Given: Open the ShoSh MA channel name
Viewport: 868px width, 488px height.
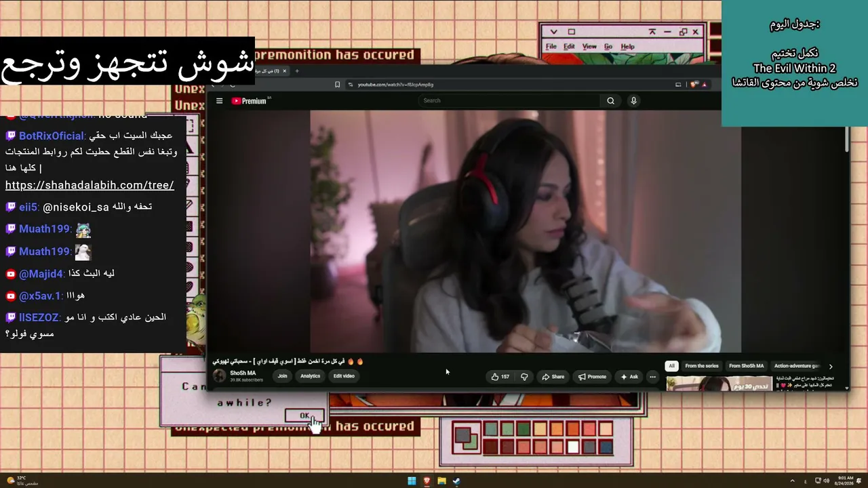Looking at the screenshot, I should [243, 373].
